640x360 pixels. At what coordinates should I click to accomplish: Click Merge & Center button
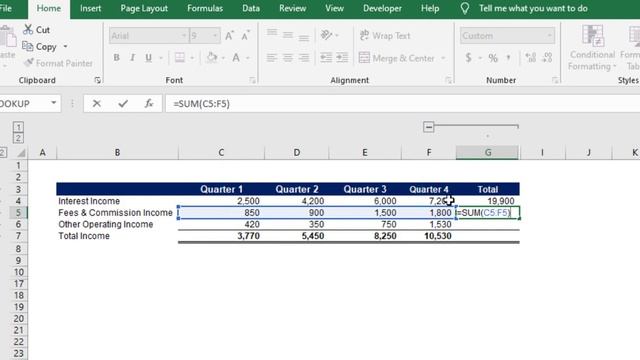tap(396, 58)
